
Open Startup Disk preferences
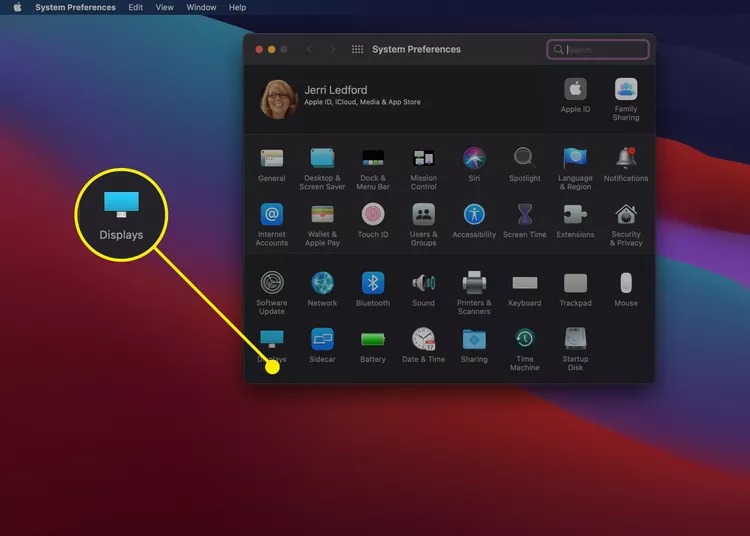575,349
